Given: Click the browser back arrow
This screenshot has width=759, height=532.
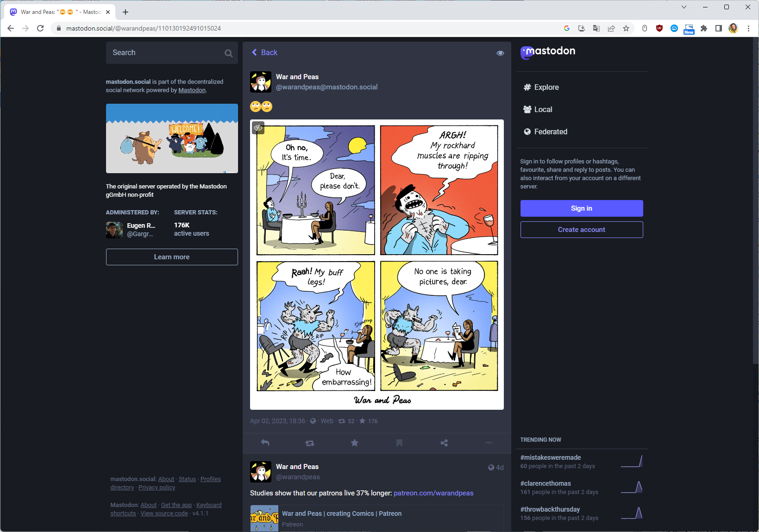Looking at the screenshot, I should pos(11,28).
